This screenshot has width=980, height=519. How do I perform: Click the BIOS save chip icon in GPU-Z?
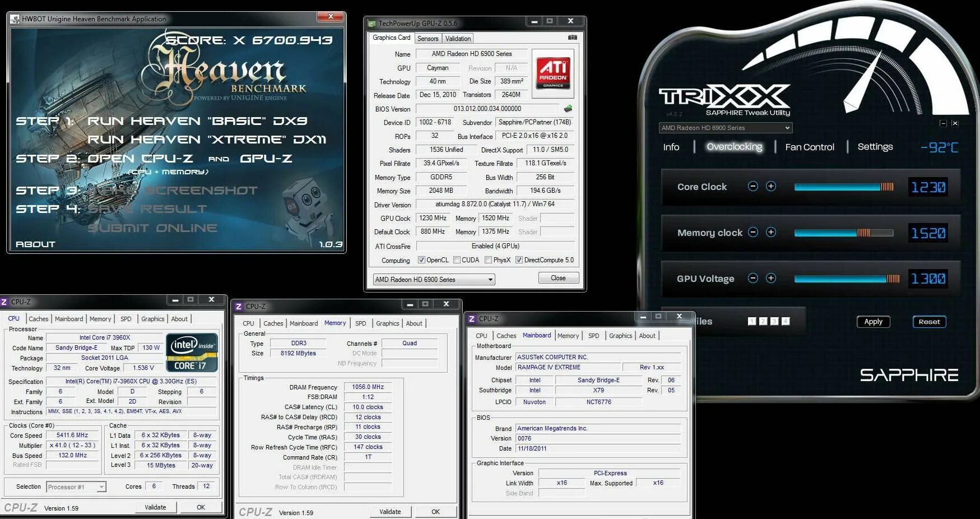coord(568,109)
